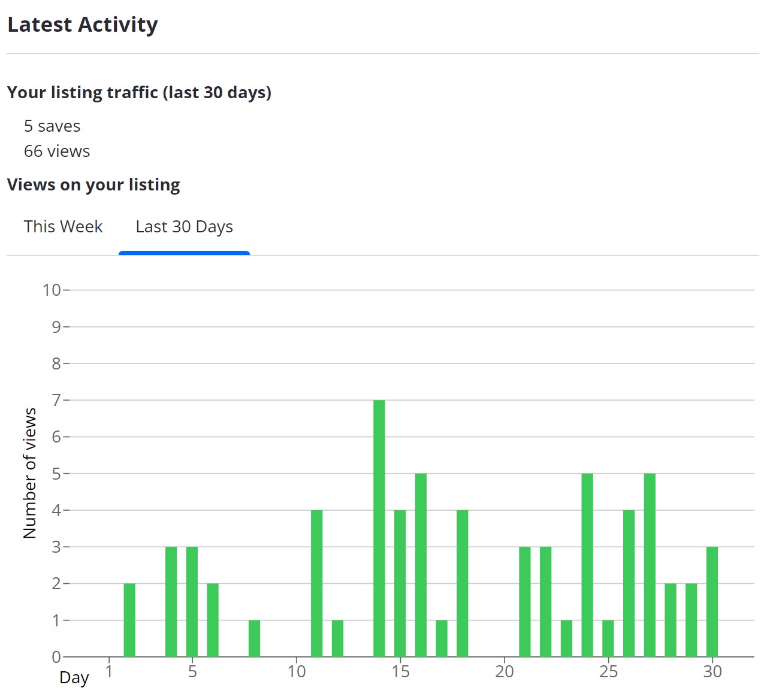Switch to the This Week tab
The height and width of the screenshot is (700, 761).
click(63, 227)
